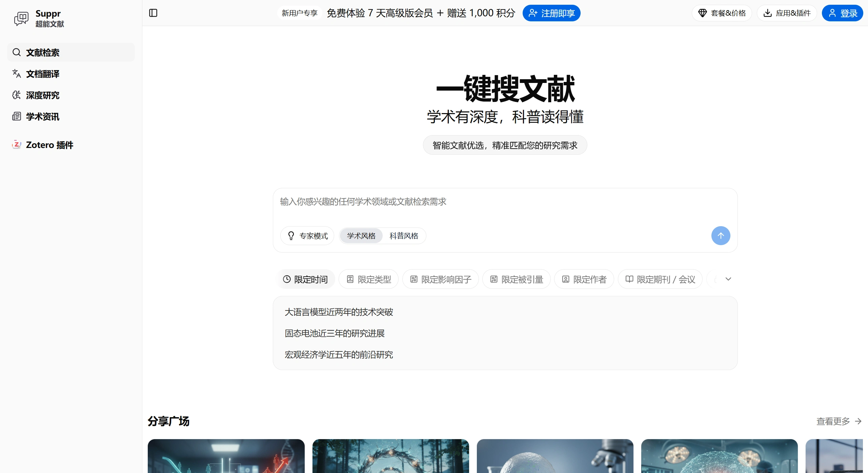Click the 分享广场 heading
Viewport: 868px width, 473px height.
(168, 421)
